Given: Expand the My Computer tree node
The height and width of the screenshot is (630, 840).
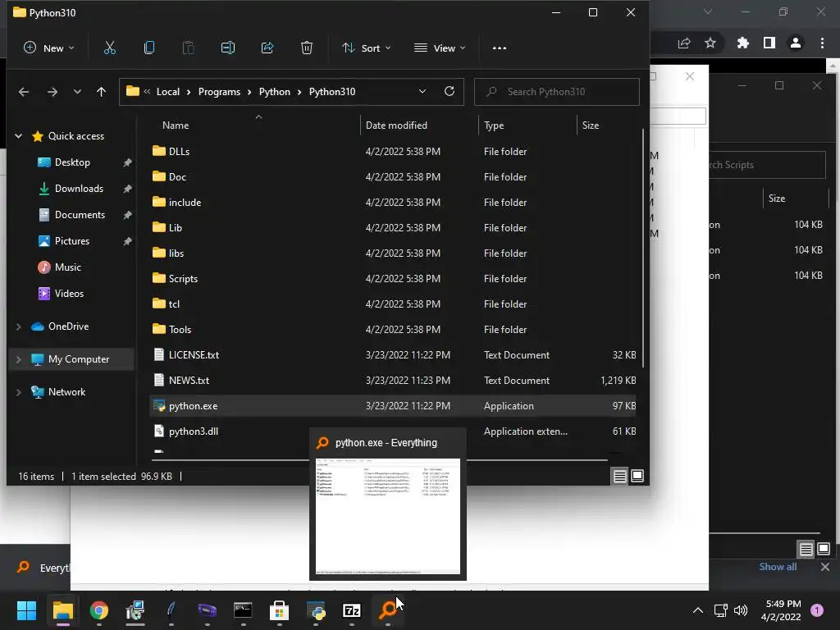Looking at the screenshot, I should coord(18,359).
